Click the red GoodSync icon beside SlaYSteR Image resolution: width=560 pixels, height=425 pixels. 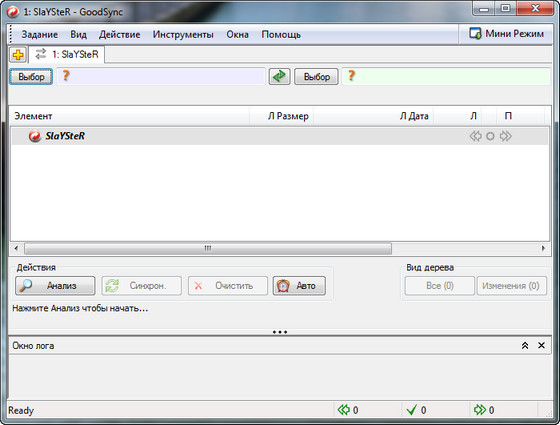pyautogui.click(x=35, y=136)
